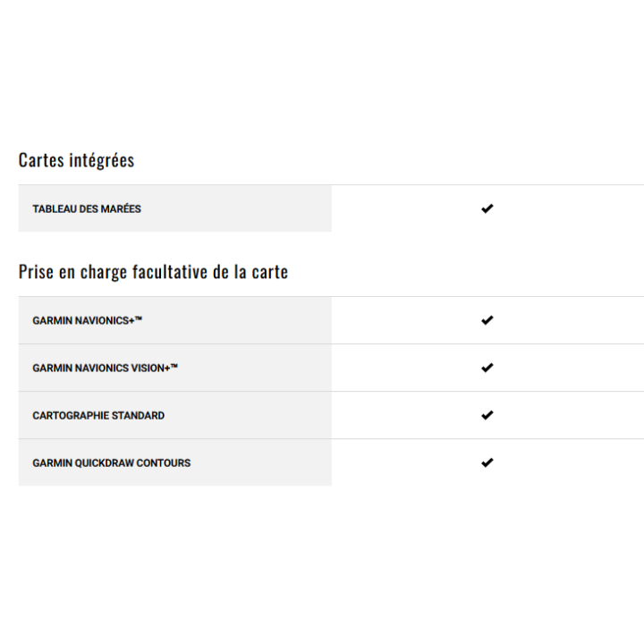Click the word 'STANDARD' in the table

point(138,416)
